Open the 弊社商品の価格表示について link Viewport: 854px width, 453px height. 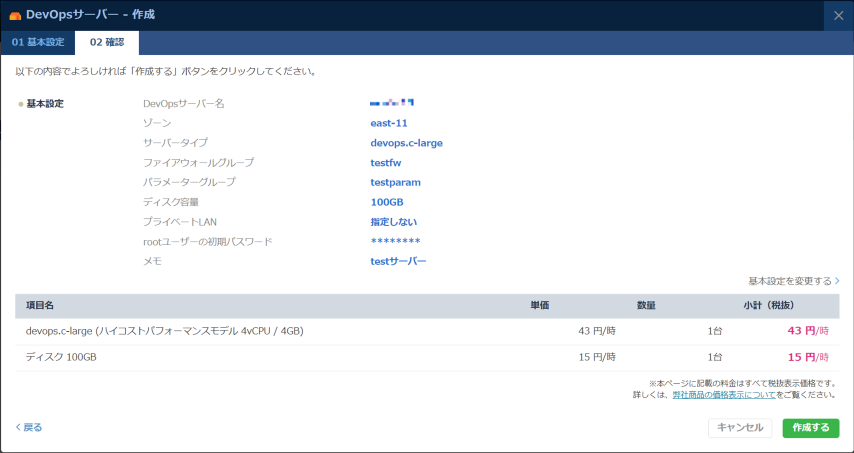[724, 395]
